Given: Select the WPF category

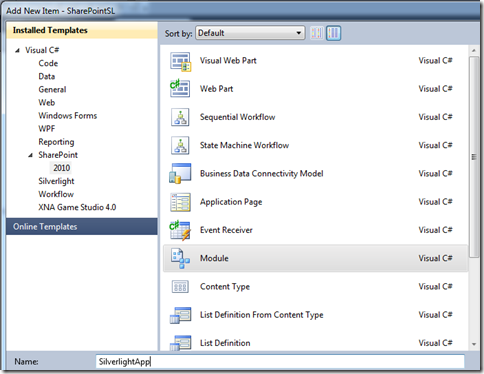Looking at the screenshot, I should point(46,129).
